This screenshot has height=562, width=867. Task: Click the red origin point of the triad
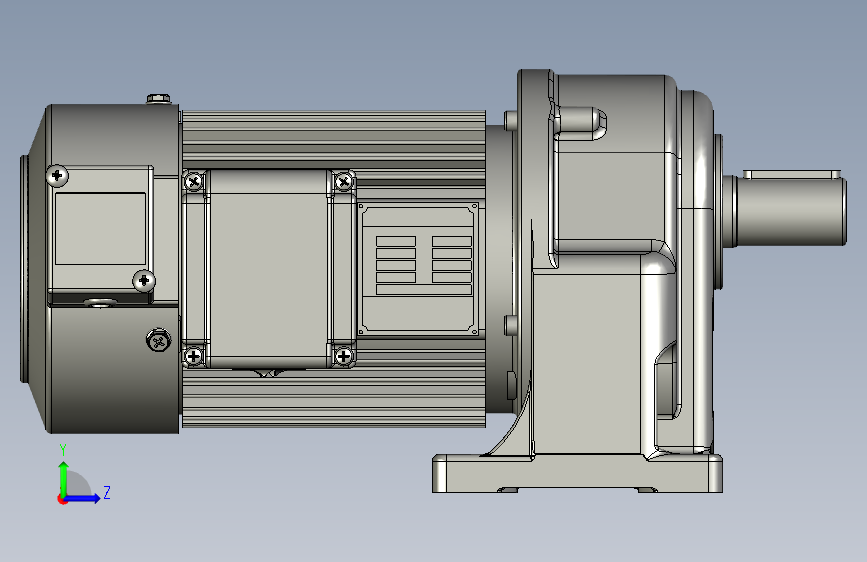62,499
